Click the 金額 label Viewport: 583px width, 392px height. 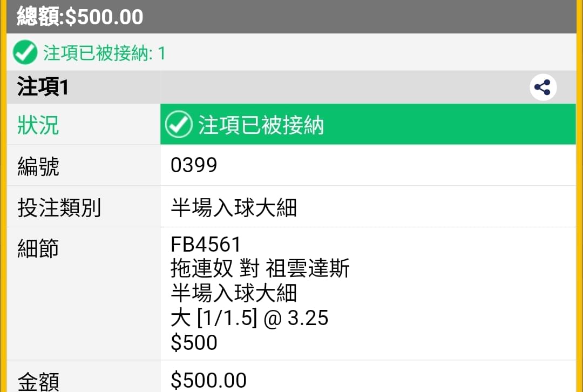(x=38, y=381)
